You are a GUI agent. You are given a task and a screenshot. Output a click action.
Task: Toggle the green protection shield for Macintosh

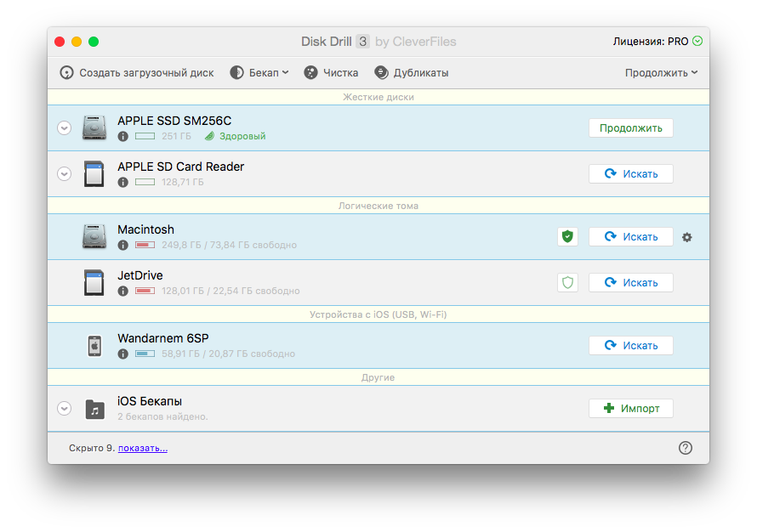click(567, 237)
